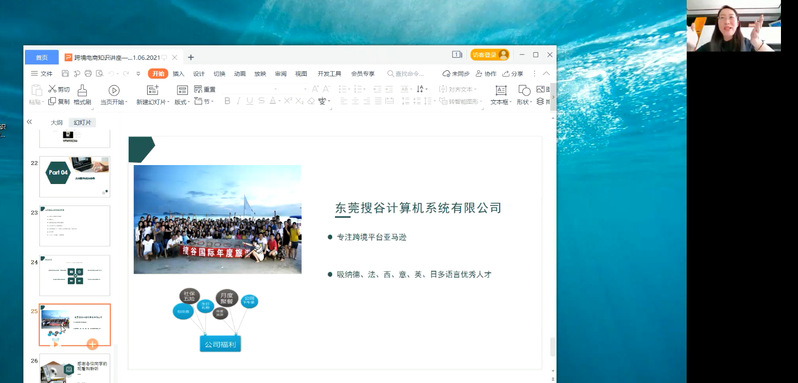Screen dimensions: 798x383
Task: Switch to the Design (设计) tab
Action: point(198,74)
